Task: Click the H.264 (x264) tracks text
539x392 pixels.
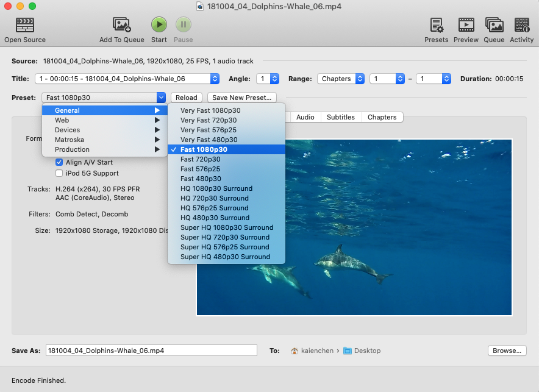Action: (x=98, y=189)
